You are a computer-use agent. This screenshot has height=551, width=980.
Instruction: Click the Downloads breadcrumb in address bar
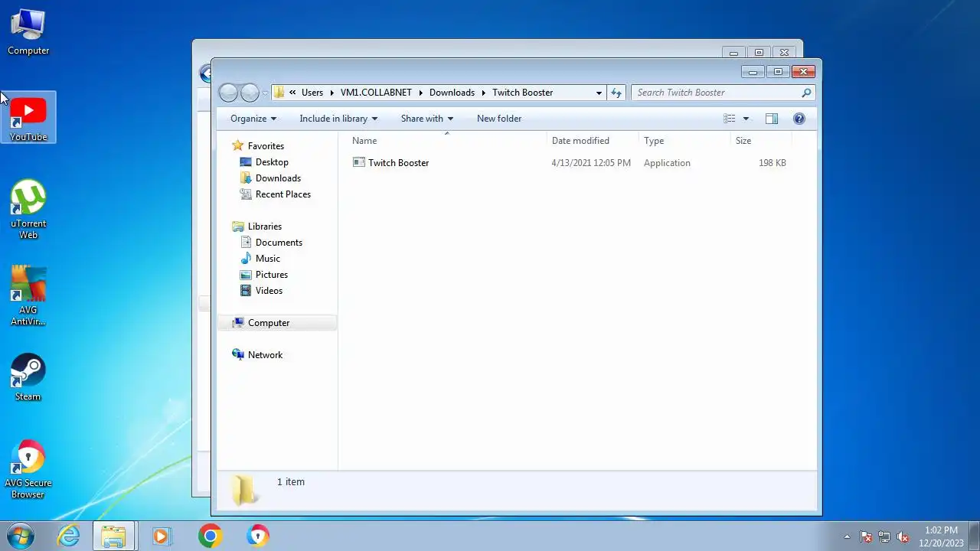[x=452, y=93]
